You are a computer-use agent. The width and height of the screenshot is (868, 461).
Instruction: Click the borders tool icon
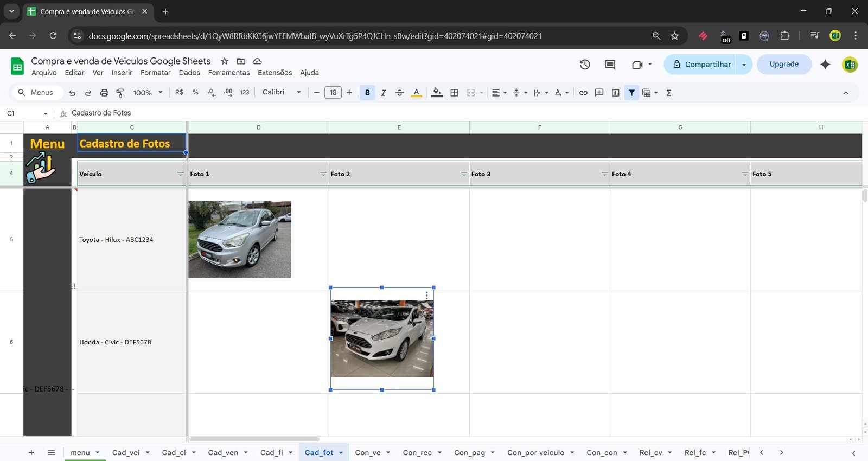[x=454, y=93]
